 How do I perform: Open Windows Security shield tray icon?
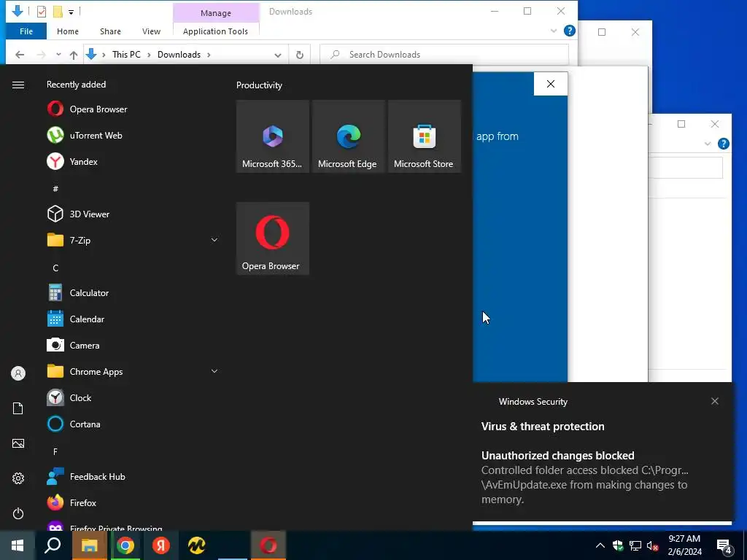tap(618, 545)
